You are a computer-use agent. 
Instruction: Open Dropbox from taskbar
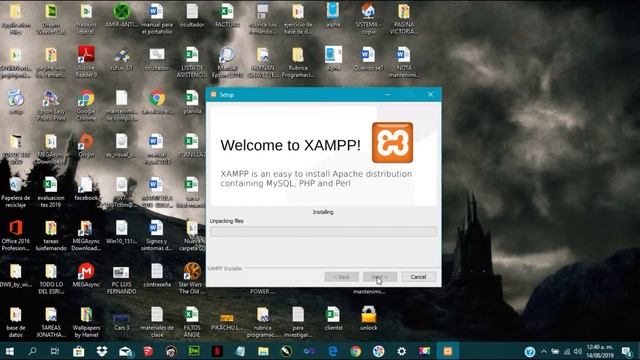click(x=102, y=351)
